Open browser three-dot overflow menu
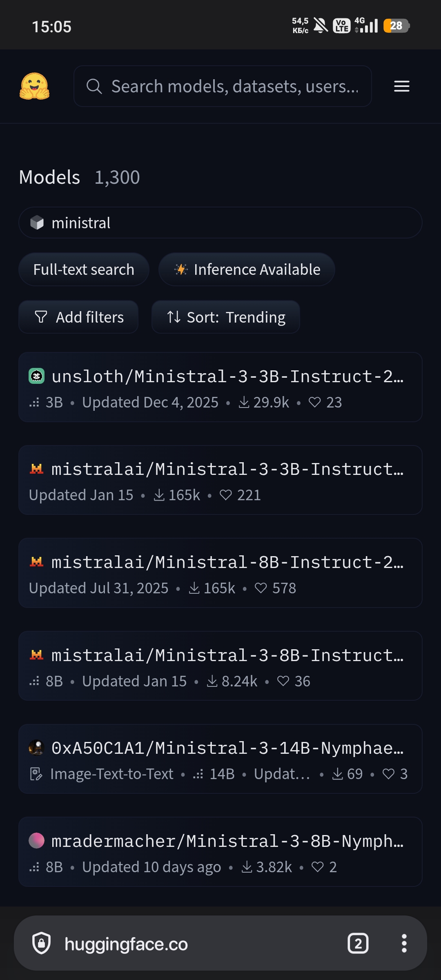This screenshot has height=980, width=441. [404, 943]
